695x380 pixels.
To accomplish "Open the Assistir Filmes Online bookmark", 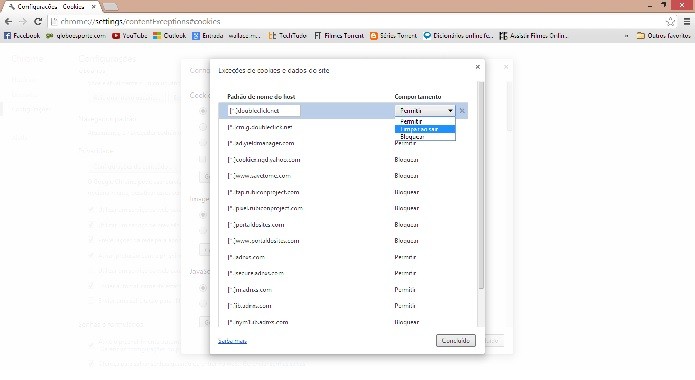I will click(533, 35).
